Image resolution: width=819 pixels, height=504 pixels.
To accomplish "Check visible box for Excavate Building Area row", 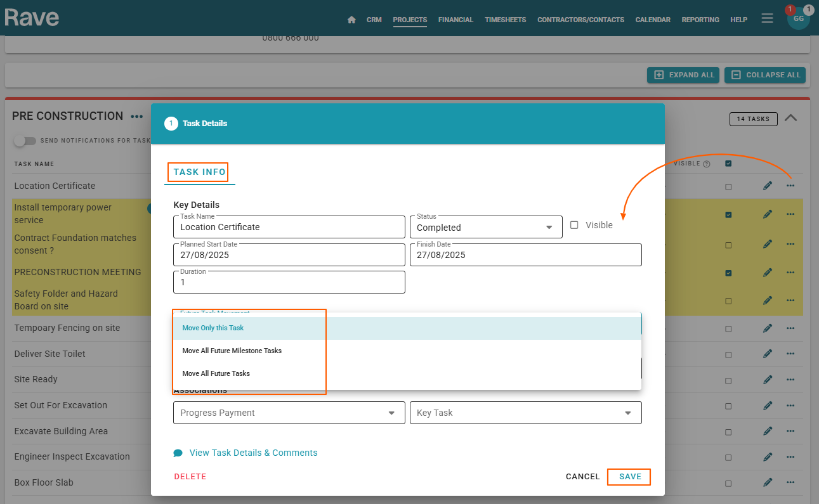I will tap(728, 432).
